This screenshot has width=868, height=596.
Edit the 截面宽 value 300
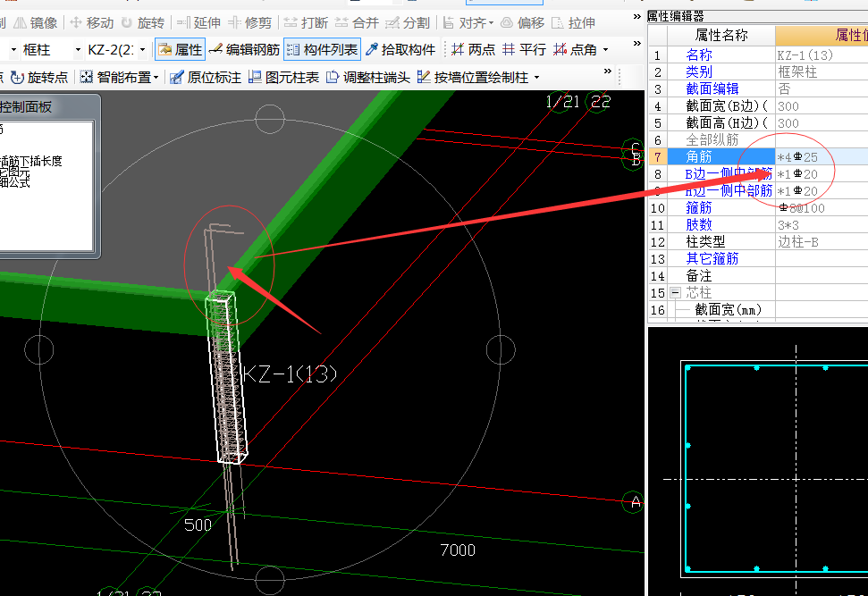point(822,106)
